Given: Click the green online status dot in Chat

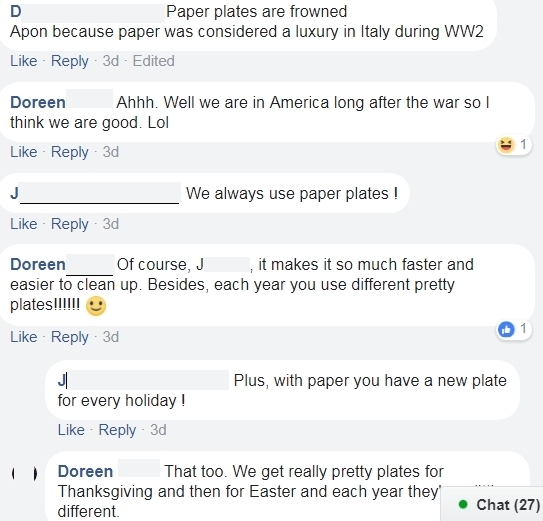Looking at the screenshot, I should (x=463, y=504).
